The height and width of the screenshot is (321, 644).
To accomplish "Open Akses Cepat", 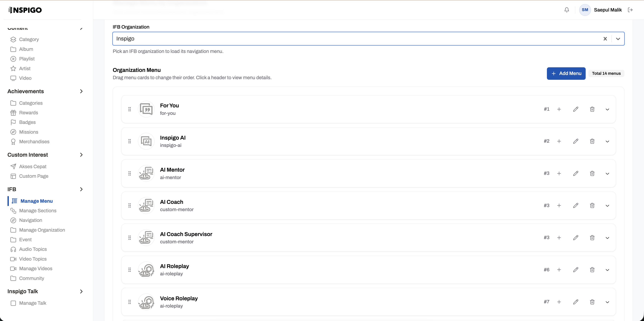I will (28, 167).
